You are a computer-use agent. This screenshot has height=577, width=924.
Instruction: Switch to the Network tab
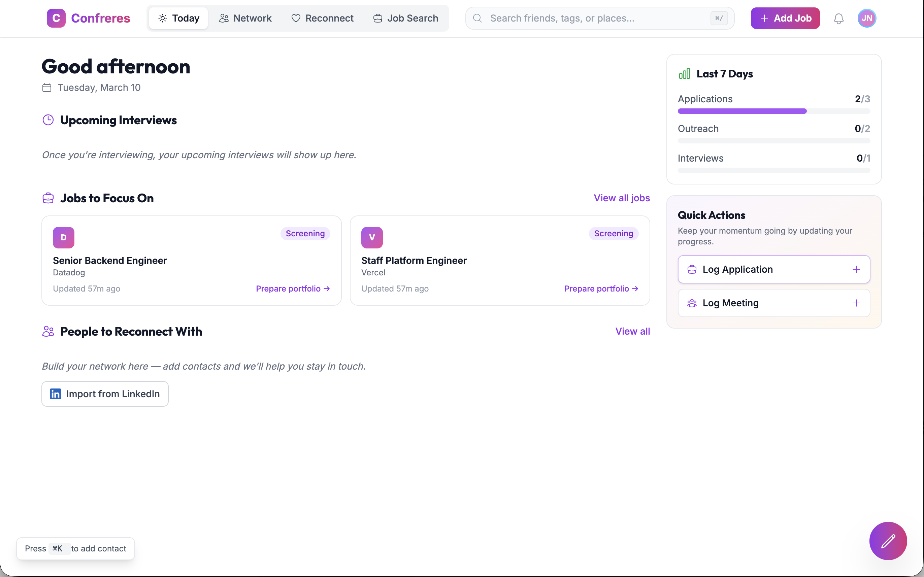pos(245,18)
